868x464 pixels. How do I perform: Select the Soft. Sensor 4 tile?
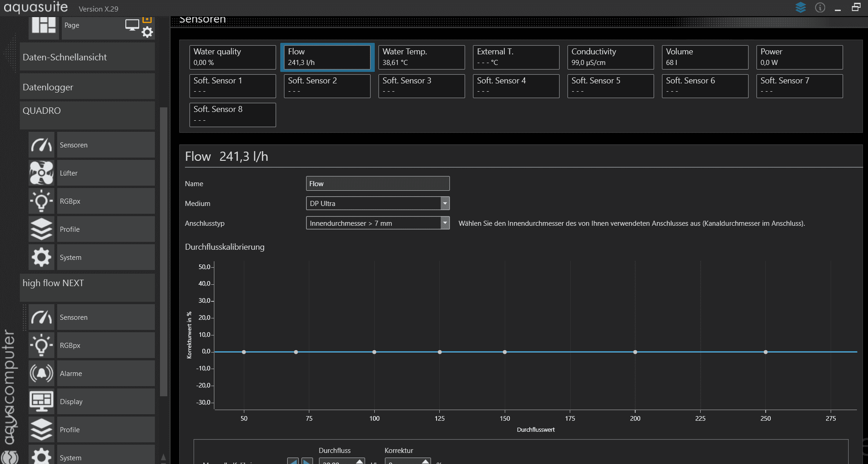(516, 86)
